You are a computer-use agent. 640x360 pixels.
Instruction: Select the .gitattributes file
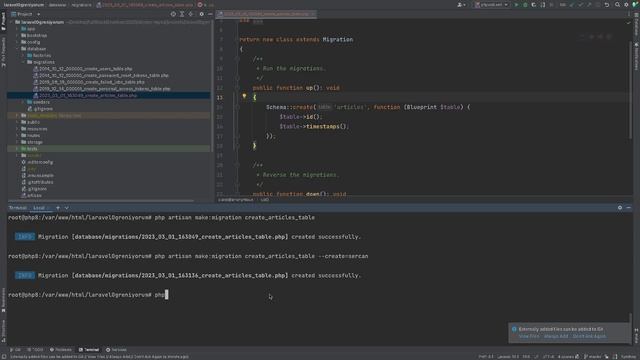tap(37, 182)
